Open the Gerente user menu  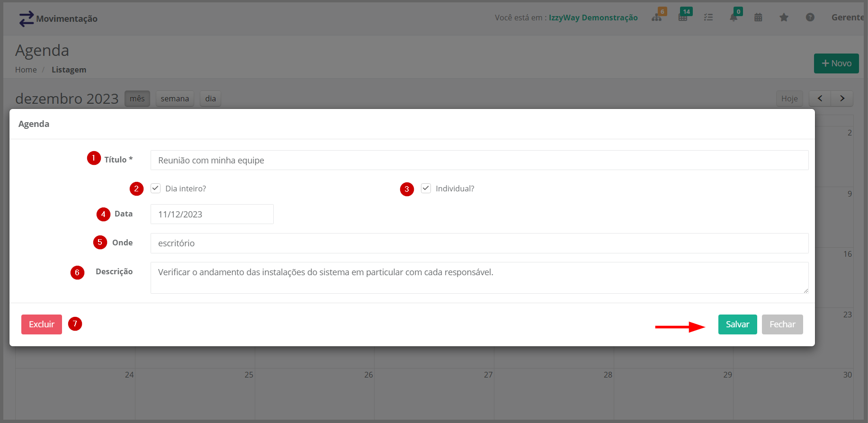(848, 18)
